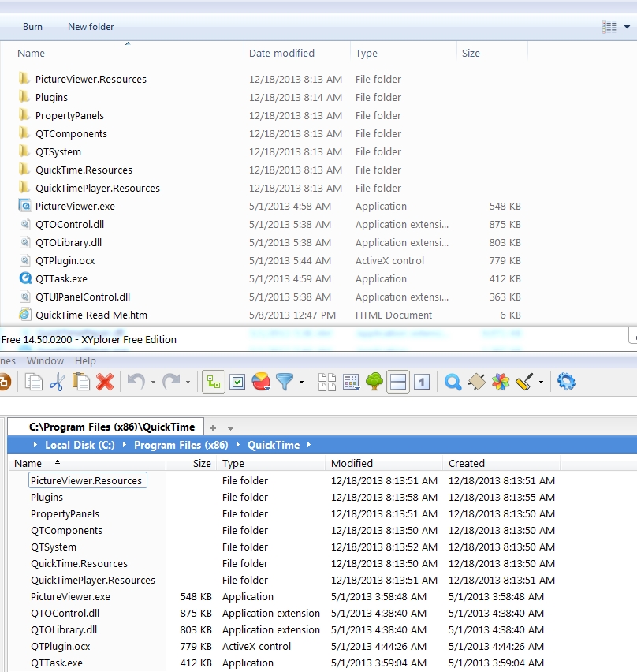Open dropdown arrow beside the filter funnel
The height and width of the screenshot is (672, 637).
pos(300,383)
